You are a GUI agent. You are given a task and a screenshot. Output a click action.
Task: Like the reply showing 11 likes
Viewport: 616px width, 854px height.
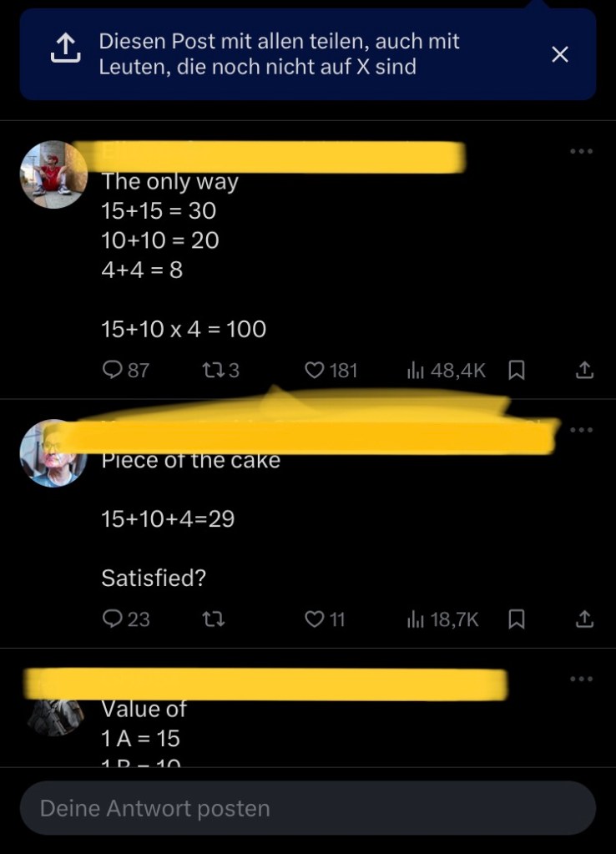[325, 619]
